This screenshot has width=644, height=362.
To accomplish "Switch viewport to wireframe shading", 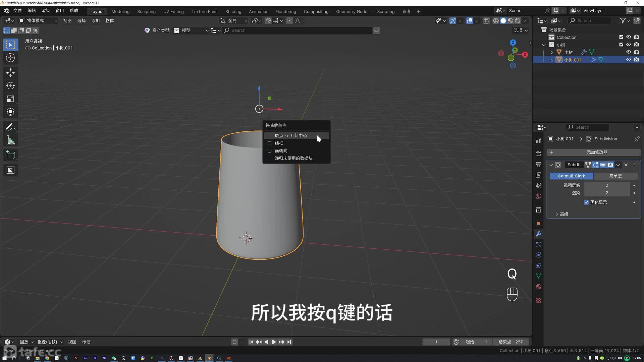I will [x=496, y=21].
